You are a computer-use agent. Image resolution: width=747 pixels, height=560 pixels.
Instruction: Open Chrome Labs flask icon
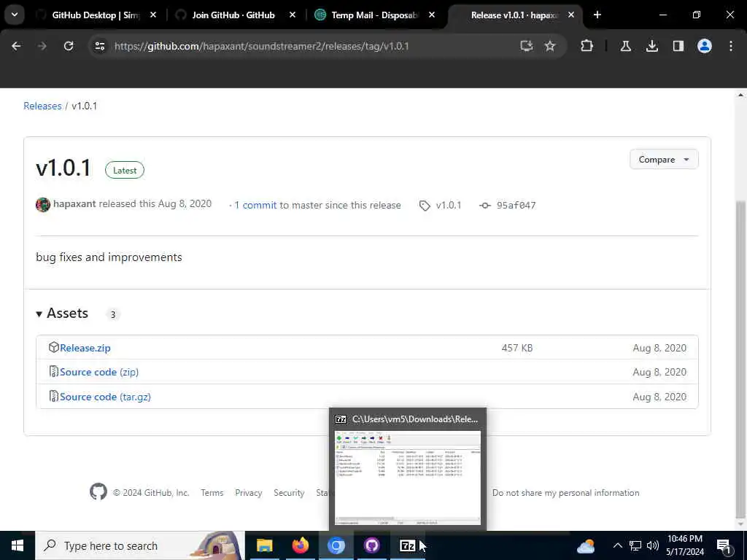[625, 46]
